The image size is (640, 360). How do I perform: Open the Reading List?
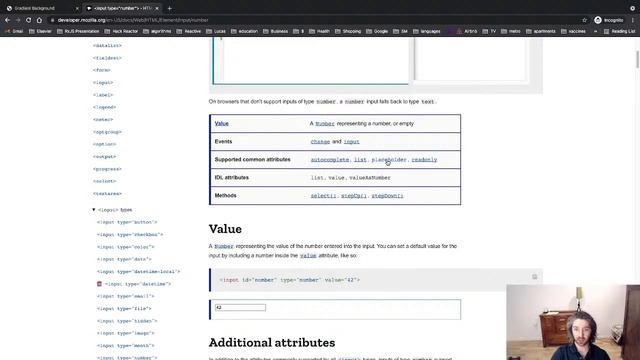[619, 31]
